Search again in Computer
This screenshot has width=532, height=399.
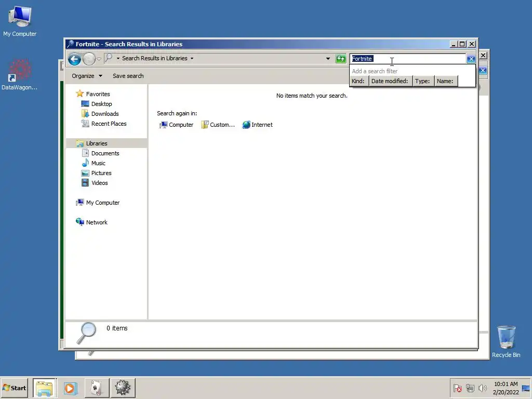coord(177,125)
